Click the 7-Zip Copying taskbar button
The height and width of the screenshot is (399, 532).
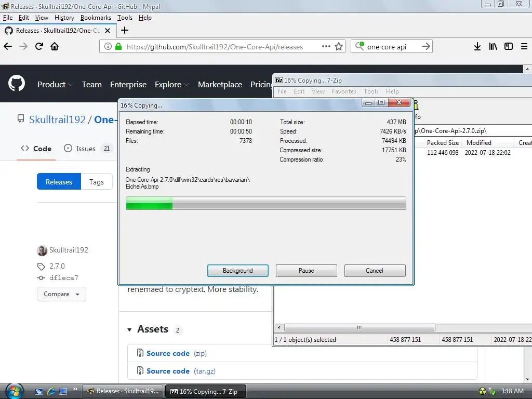pos(205,391)
